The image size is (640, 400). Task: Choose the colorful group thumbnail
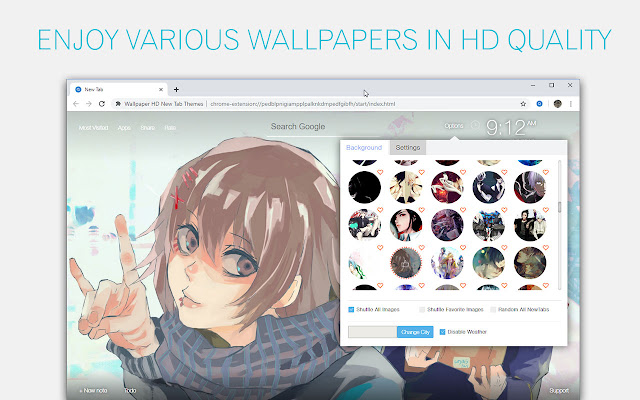tap(447, 263)
